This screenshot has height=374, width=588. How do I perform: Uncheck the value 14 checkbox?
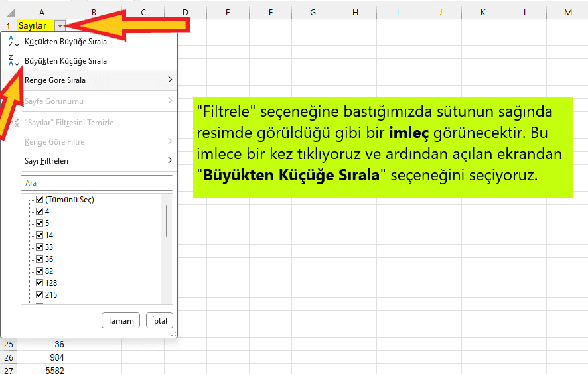point(40,235)
